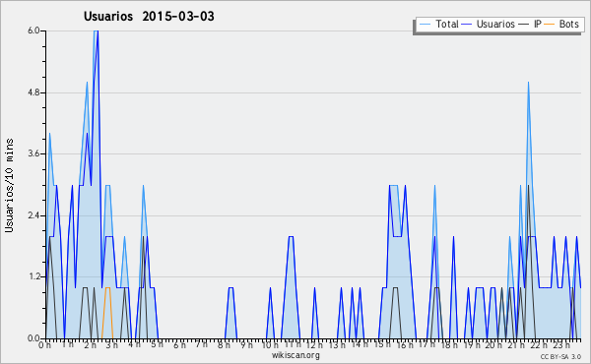Click the '23 h' x-axis label
Viewport: 591px width, 364px height.
[561, 344]
